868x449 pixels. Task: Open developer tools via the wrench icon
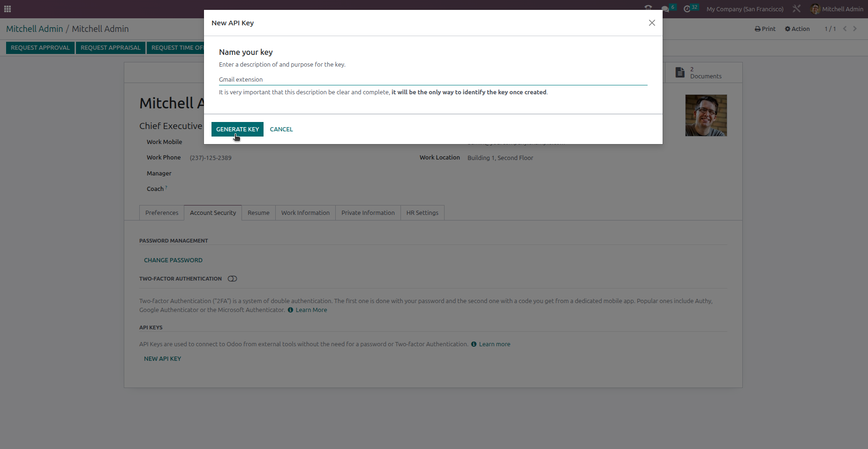pyautogui.click(x=796, y=8)
